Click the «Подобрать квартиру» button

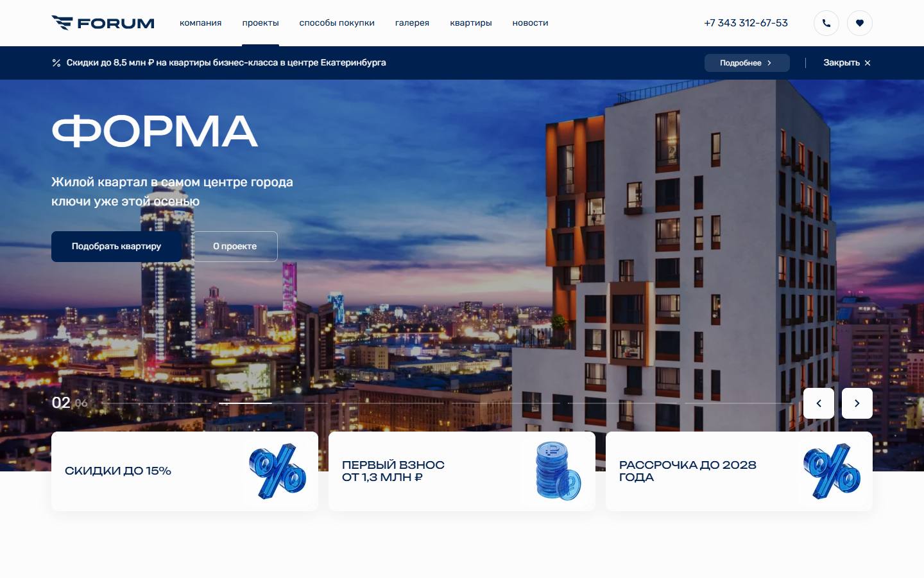(x=116, y=247)
